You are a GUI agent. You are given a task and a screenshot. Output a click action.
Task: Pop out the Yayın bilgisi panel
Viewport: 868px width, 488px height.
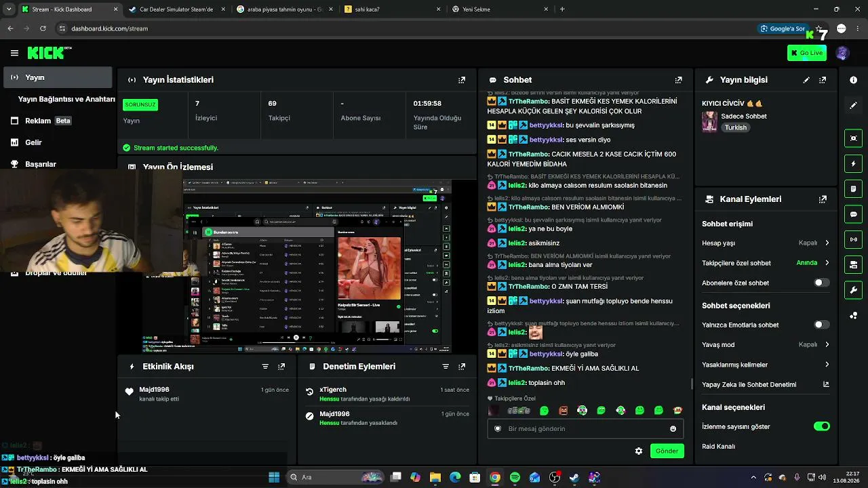point(823,80)
